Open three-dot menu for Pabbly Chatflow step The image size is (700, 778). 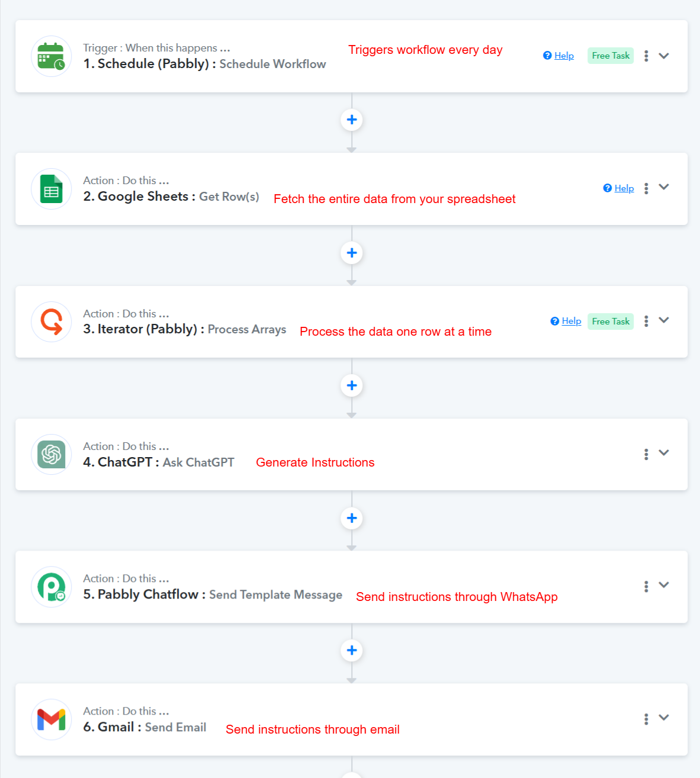point(646,586)
